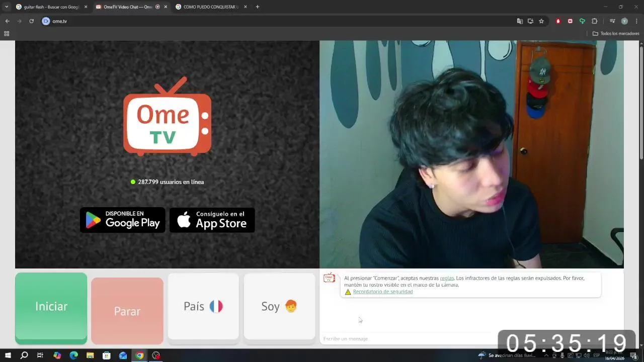
Task: Open the Copilot icon on the taskbar
Action: tap(57, 355)
